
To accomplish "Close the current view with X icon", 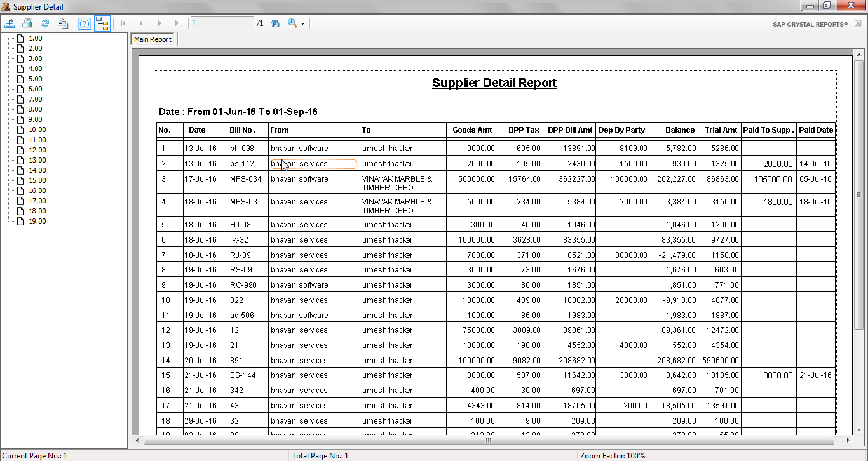I will tap(858, 23).
